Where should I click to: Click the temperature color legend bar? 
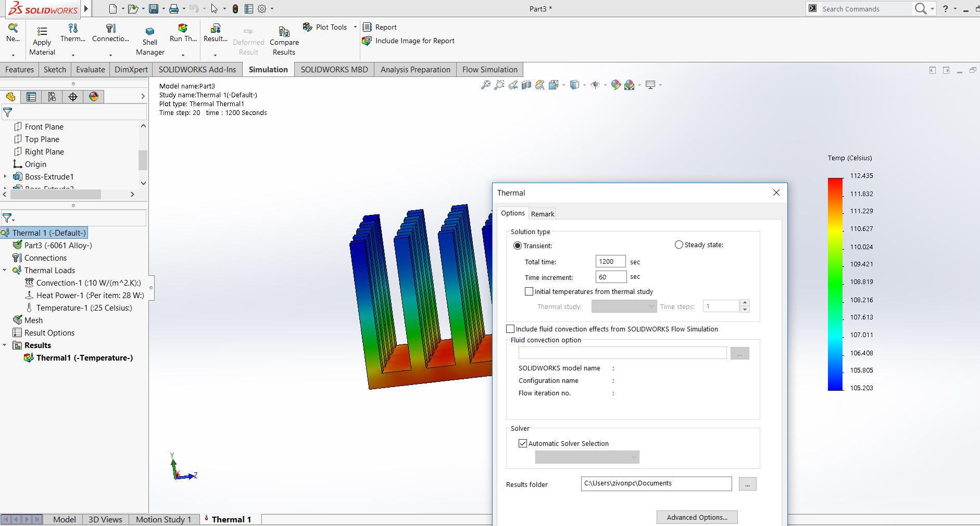pyautogui.click(x=835, y=284)
